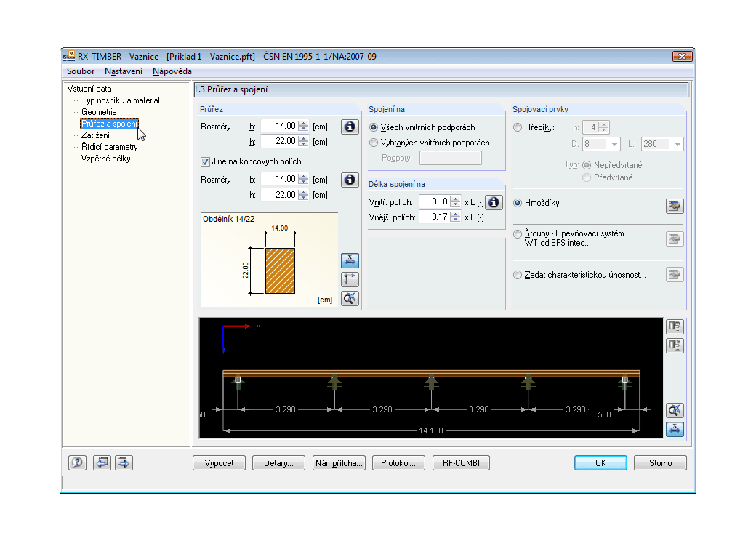Screen dimensions: 756x541
Task: Click the Podpory input field
Action: [x=450, y=158]
